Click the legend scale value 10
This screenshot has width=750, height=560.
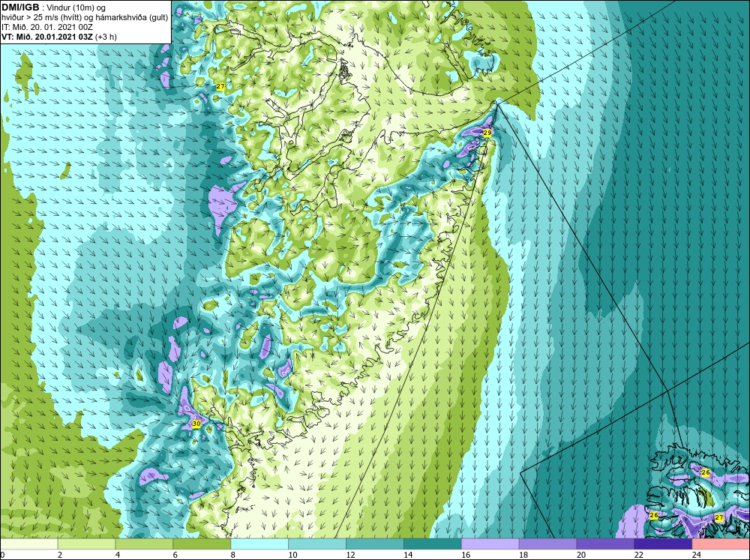pyautogui.click(x=292, y=555)
